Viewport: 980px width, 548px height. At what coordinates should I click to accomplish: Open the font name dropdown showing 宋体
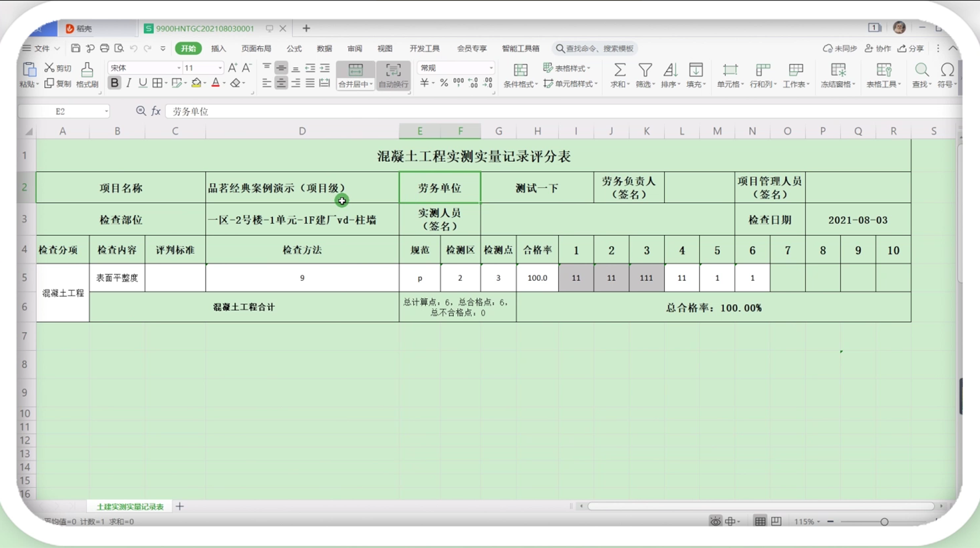click(179, 68)
